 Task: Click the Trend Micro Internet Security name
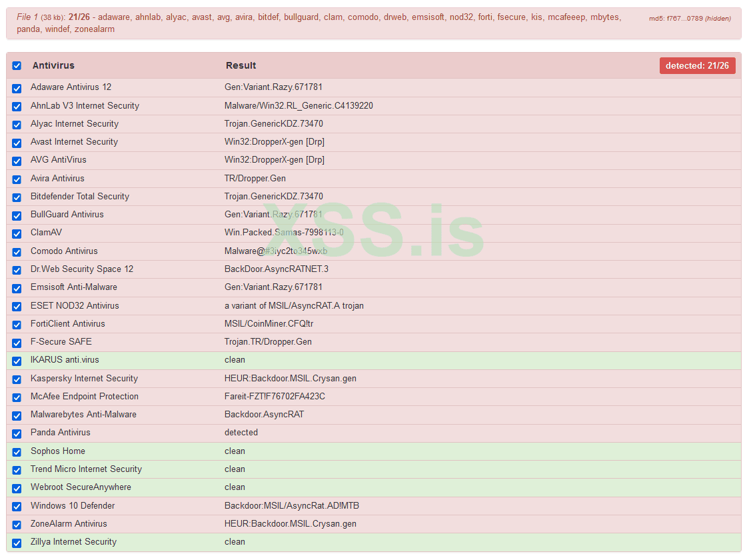[86, 469]
